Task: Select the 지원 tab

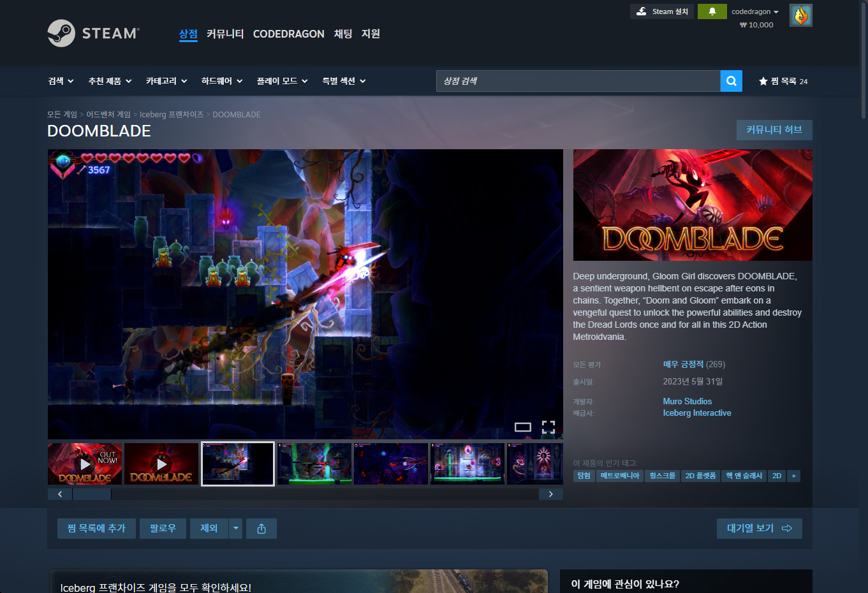Action: click(371, 34)
